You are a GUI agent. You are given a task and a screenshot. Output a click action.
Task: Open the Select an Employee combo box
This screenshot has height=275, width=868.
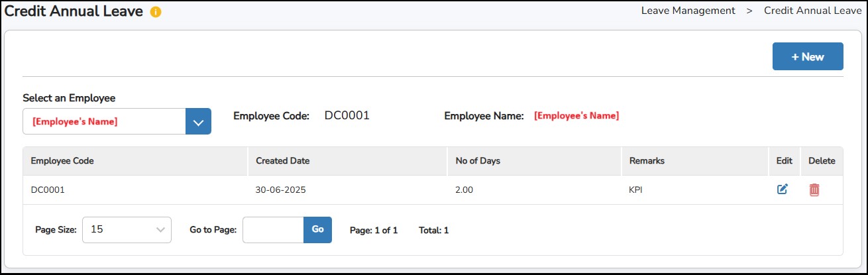[x=105, y=122]
